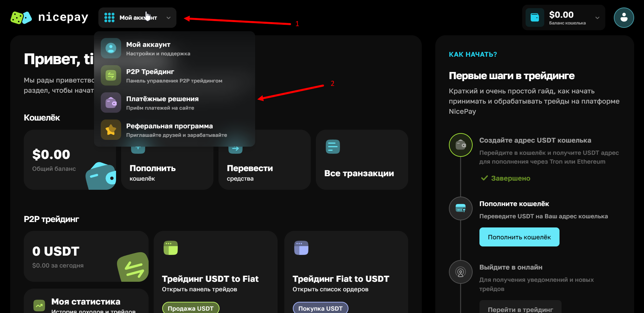Click the Создайте адрес USDT кошелька step icon
This screenshot has height=313, width=644.
(x=460, y=145)
